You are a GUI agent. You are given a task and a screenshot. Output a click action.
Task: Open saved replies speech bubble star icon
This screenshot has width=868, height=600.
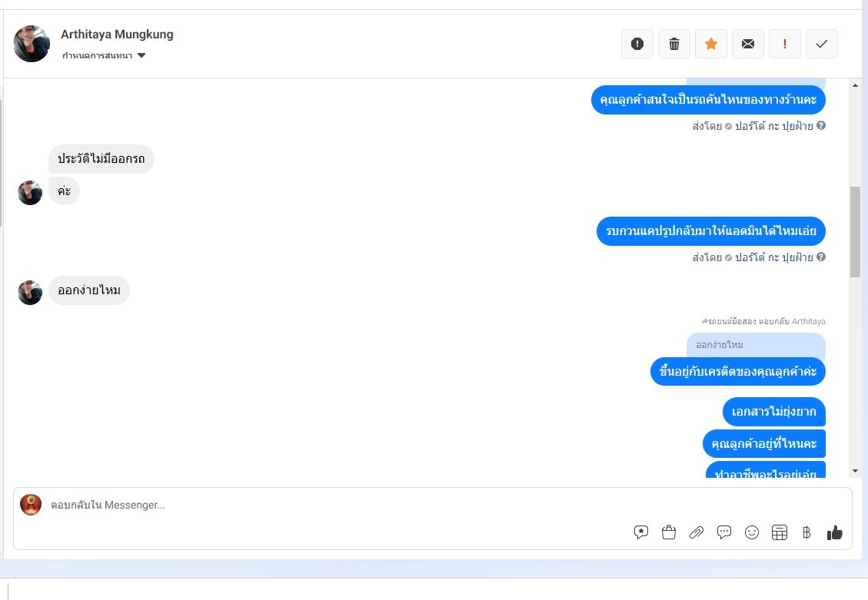point(641,532)
